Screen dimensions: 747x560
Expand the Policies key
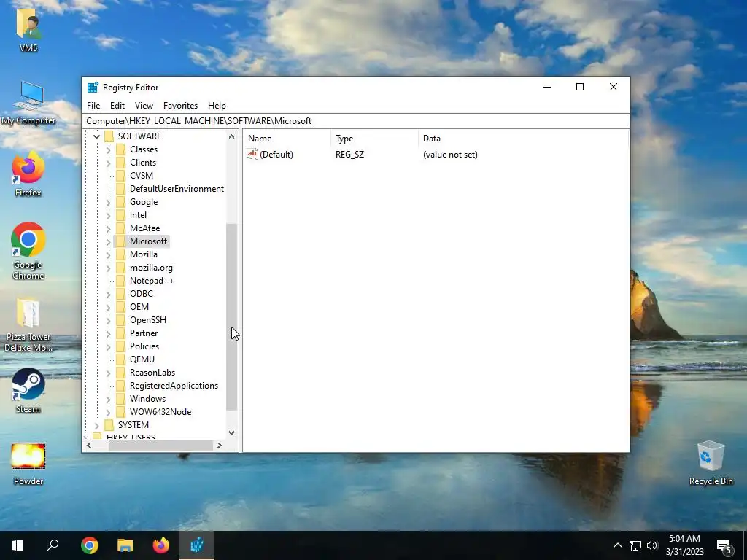pos(108,346)
